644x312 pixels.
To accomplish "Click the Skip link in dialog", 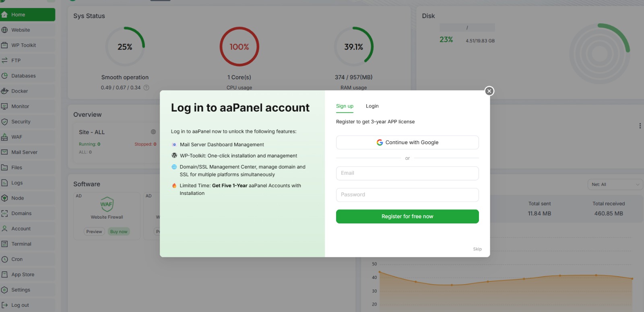I will point(477,249).
